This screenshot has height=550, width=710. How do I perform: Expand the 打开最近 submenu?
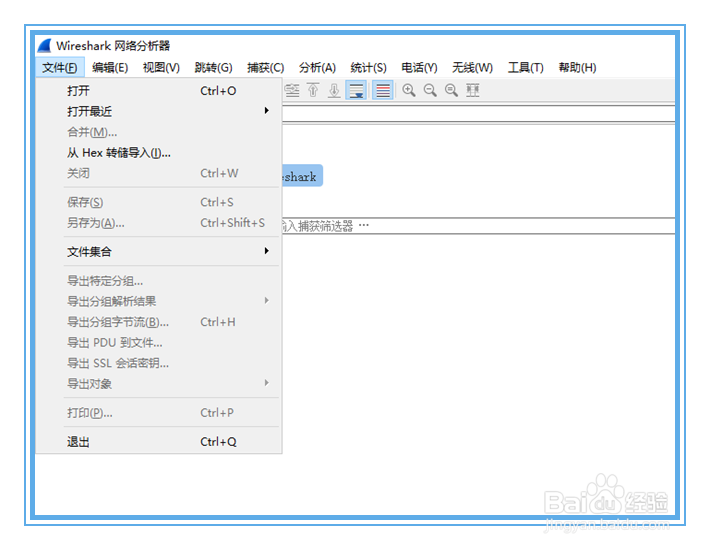(159, 111)
